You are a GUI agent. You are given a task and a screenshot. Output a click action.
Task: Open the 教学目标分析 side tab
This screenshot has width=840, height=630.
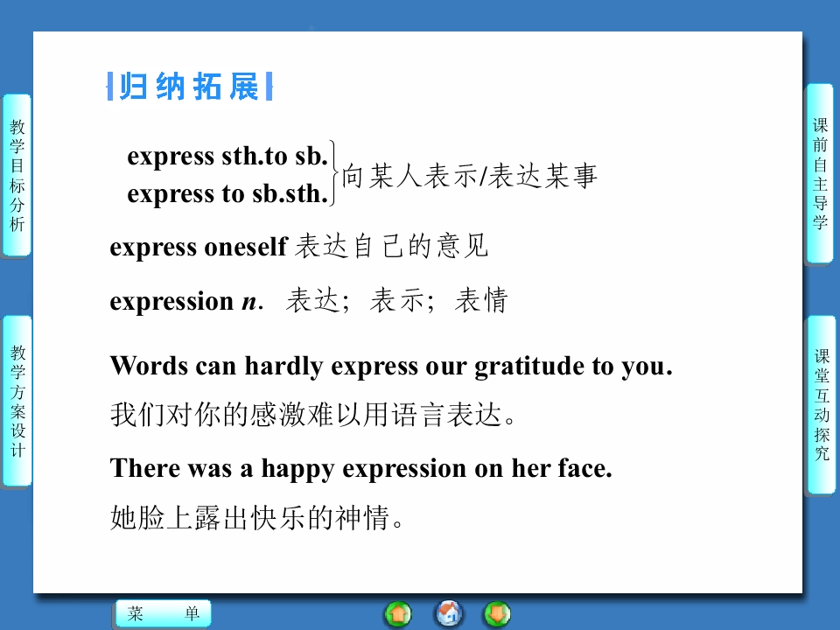point(17,175)
